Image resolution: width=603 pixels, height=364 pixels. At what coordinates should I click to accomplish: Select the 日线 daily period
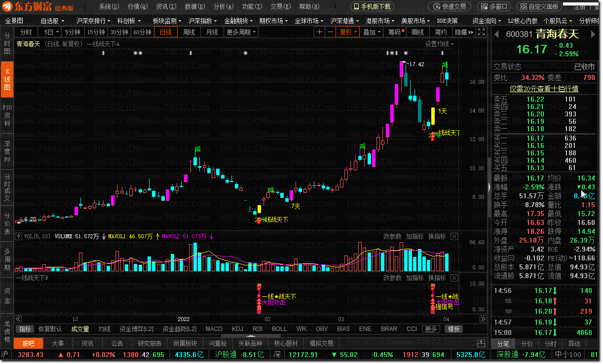click(166, 32)
